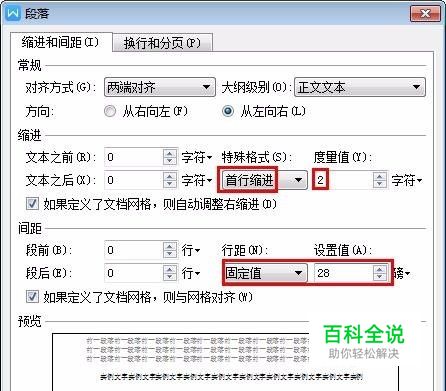Open 磅 unit dropdown for 设置值
This screenshot has height=391, width=446.
(402, 274)
